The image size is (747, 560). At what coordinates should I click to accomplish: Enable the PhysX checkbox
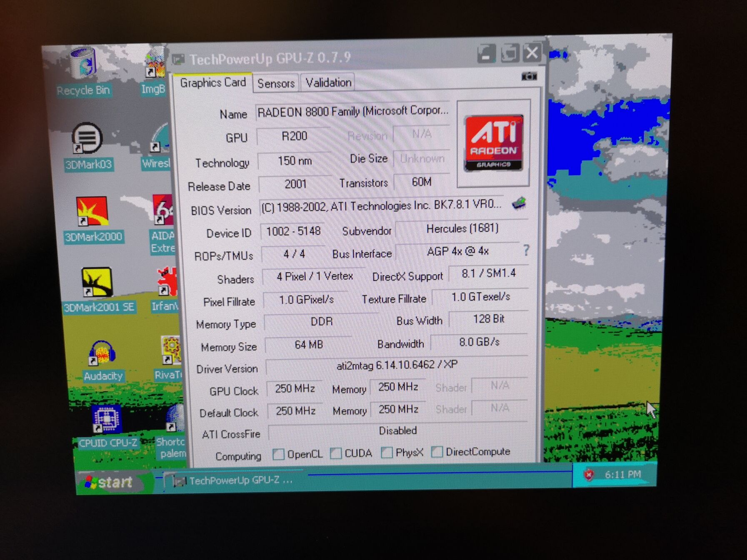[387, 452]
